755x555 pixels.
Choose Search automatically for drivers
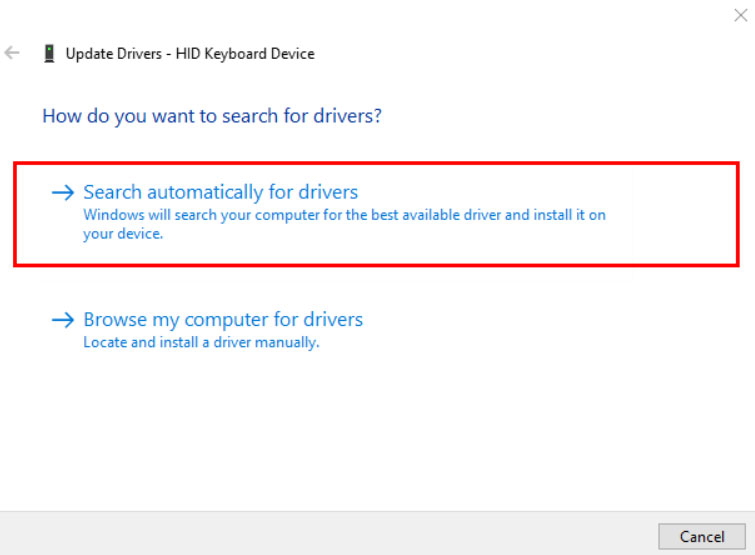click(221, 192)
